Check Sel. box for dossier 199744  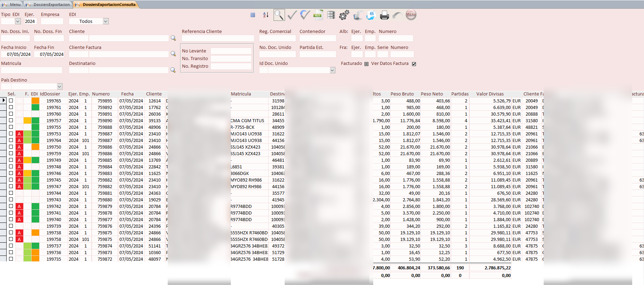coord(11,193)
